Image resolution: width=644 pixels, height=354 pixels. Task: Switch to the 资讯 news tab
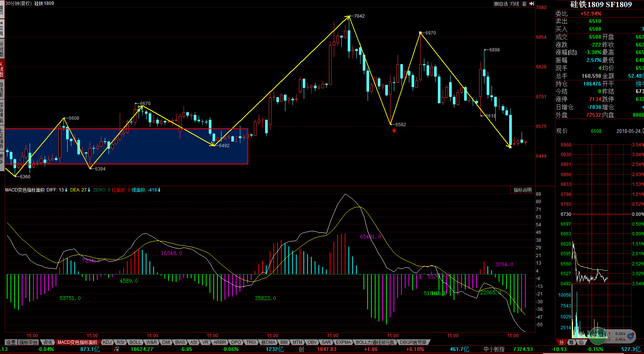click(x=48, y=342)
